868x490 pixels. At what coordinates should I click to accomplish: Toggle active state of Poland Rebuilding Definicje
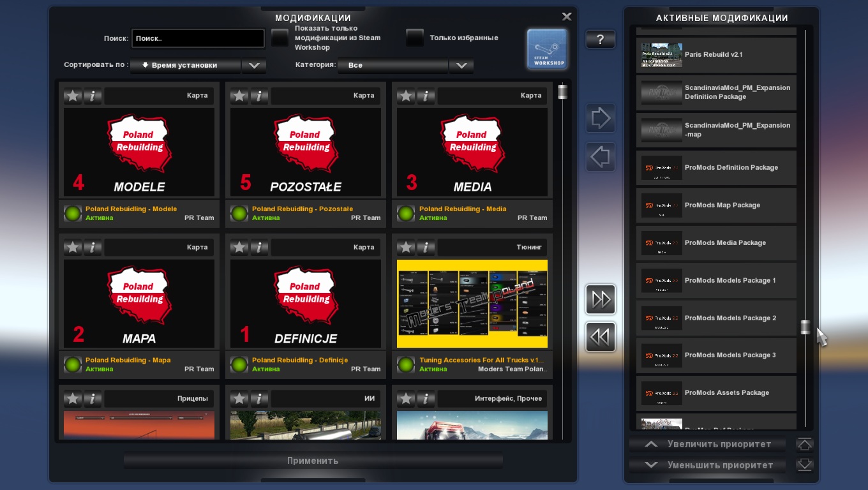click(239, 365)
